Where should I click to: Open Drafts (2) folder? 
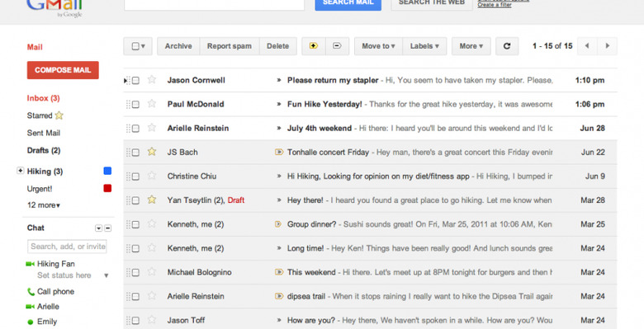(44, 150)
